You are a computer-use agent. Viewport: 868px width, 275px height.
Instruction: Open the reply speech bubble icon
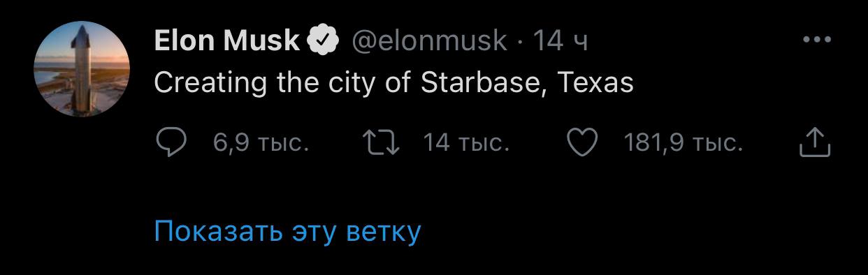(x=170, y=143)
